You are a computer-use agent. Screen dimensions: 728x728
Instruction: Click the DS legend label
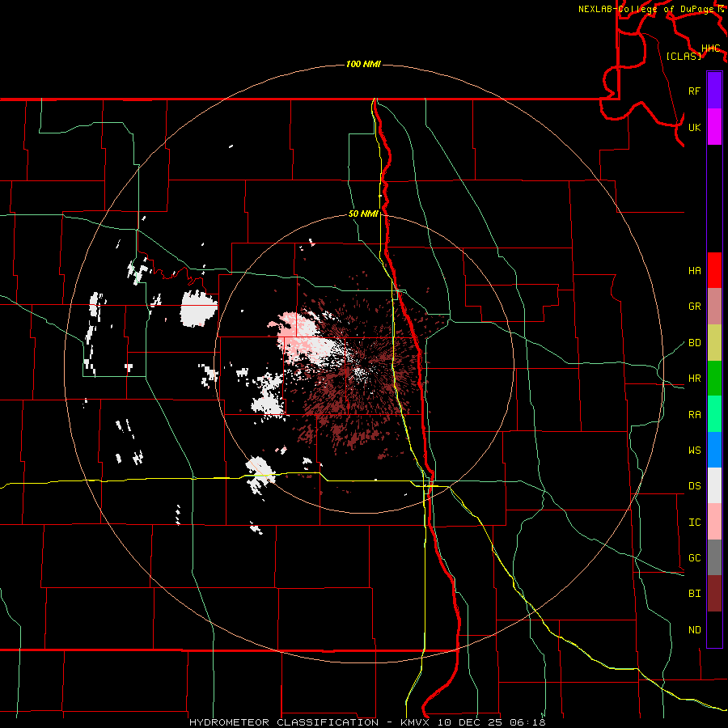click(x=695, y=485)
